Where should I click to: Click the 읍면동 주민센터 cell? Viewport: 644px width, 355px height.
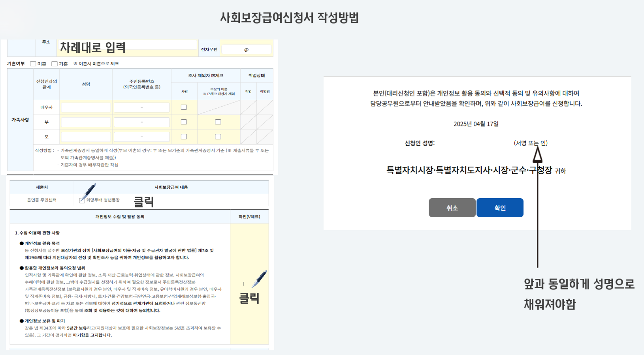point(41,200)
